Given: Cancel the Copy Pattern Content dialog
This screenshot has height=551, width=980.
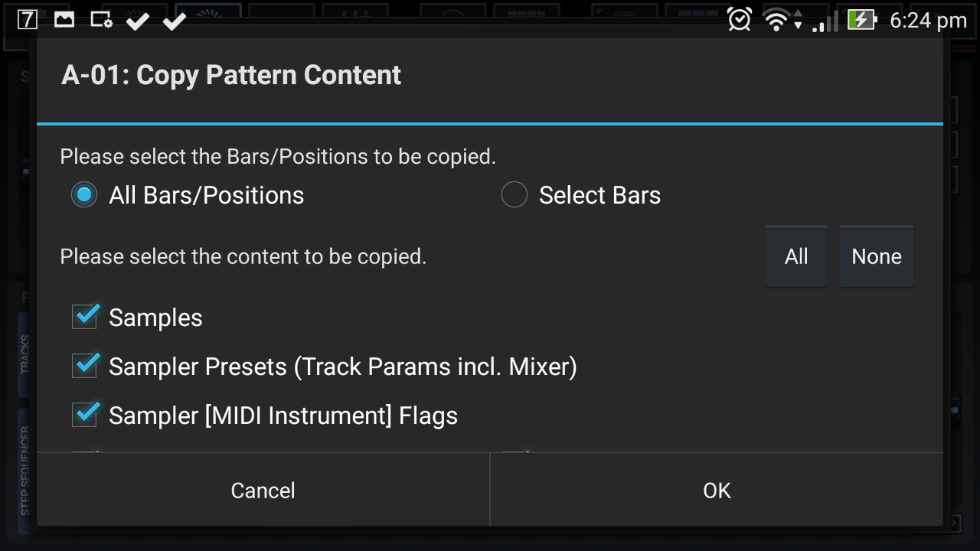Looking at the screenshot, I should pos(263,491).
